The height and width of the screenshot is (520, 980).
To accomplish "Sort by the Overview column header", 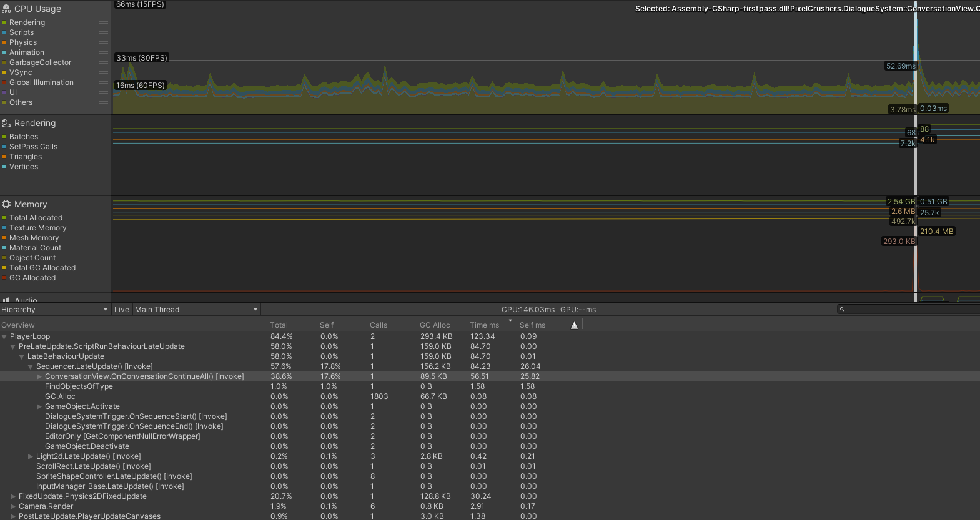I will [133, 325].
